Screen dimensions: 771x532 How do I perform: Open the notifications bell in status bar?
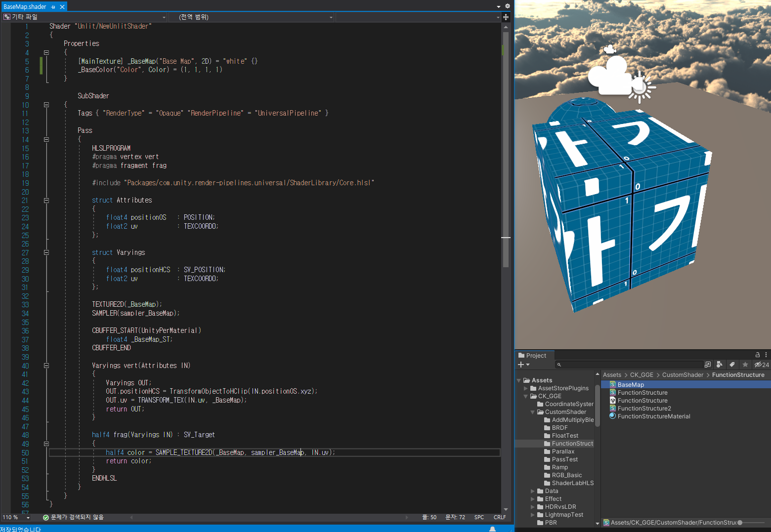pos(492,529)
